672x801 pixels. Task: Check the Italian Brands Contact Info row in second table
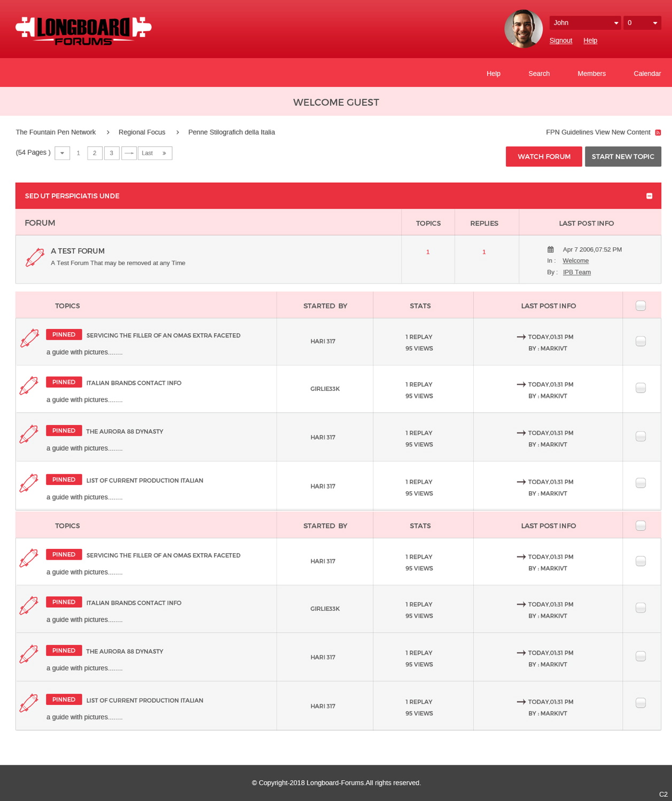tap(640, 608)
